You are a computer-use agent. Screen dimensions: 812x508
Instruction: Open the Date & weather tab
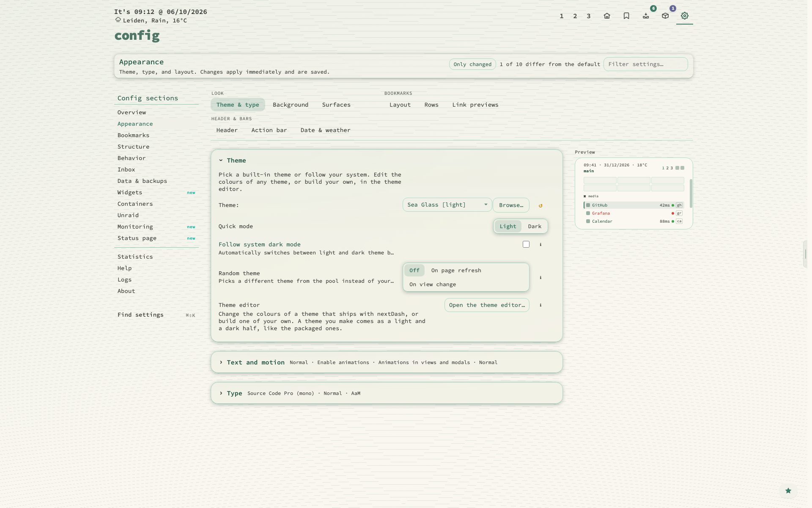coord(325,130)
